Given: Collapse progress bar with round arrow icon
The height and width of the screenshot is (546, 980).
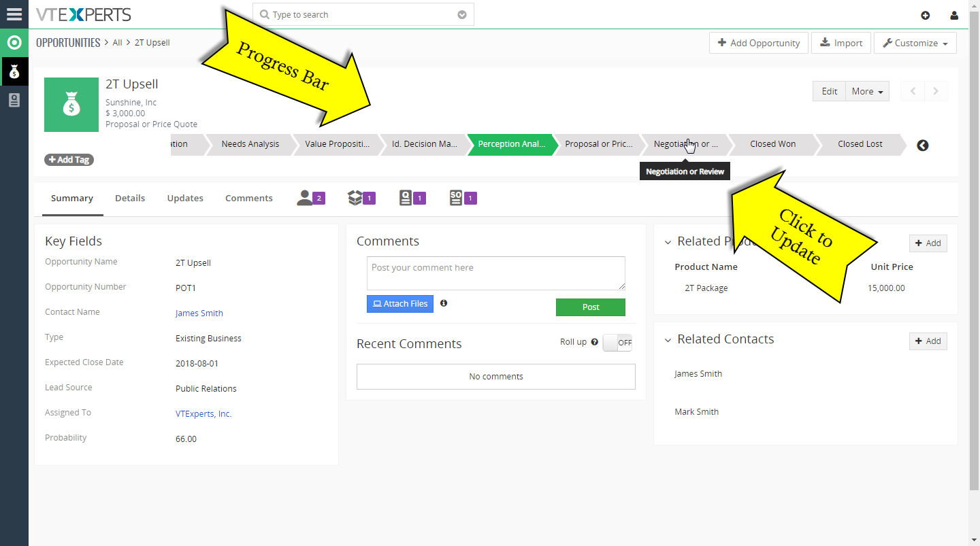Looking at the screenshot, I should 922,145.
